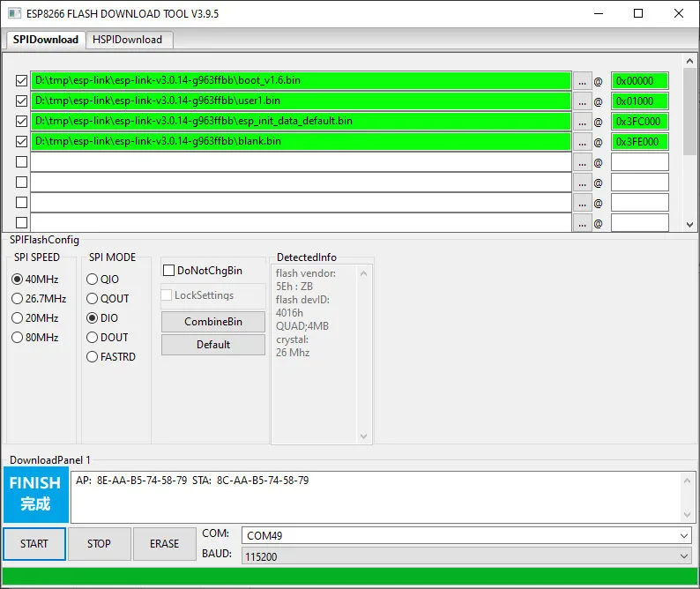Click browse button for blank.bin row

click(582, 142)
